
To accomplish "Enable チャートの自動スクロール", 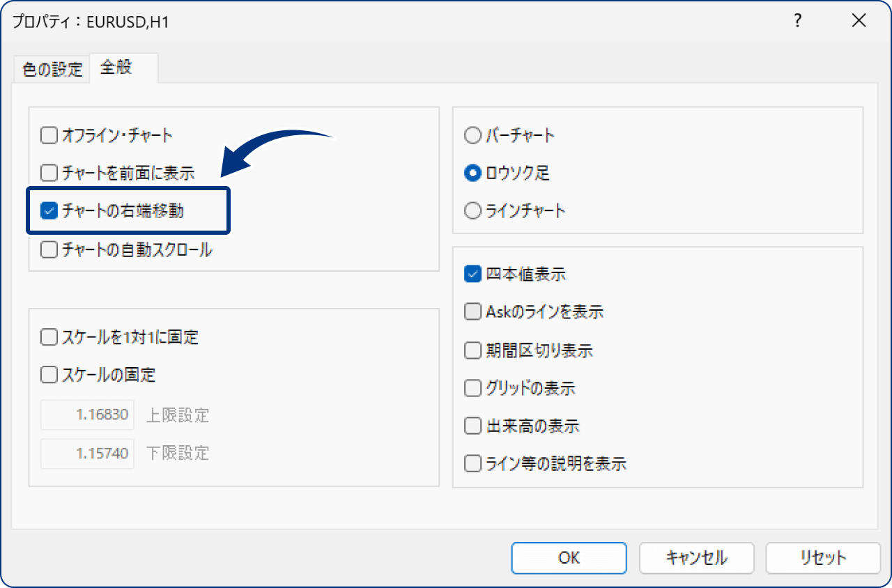I will 49,247.
